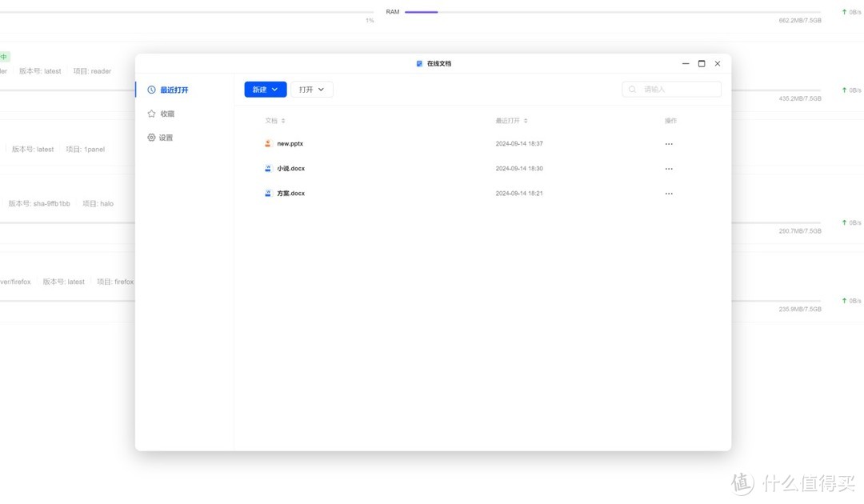
Task: Open the 打开 dropdown arrow
Action: point(321,89)
